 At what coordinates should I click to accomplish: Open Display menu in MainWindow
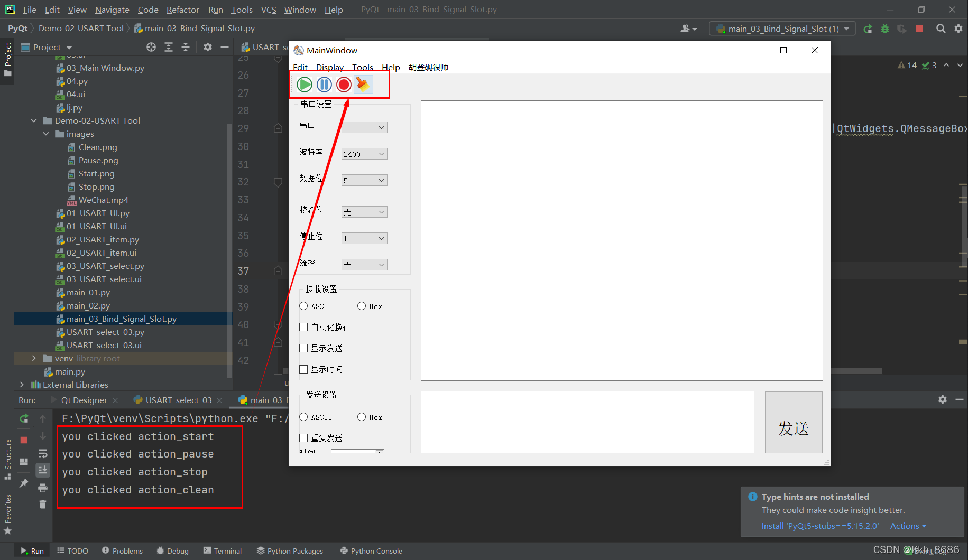click(x=330, y=67)
